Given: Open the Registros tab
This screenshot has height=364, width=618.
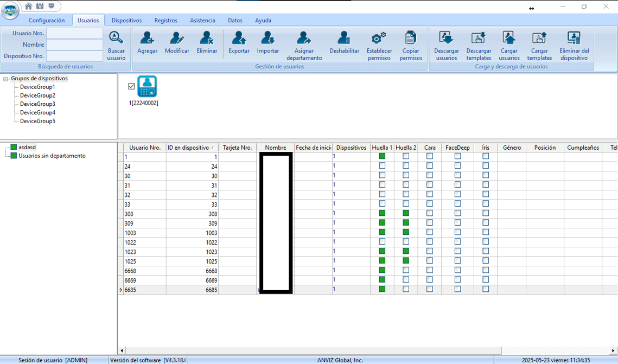Looking at the screenshot, I should [166, 20].
